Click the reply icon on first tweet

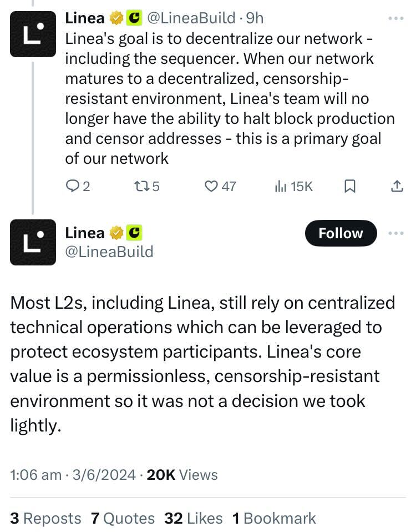(x=73, y=187)
